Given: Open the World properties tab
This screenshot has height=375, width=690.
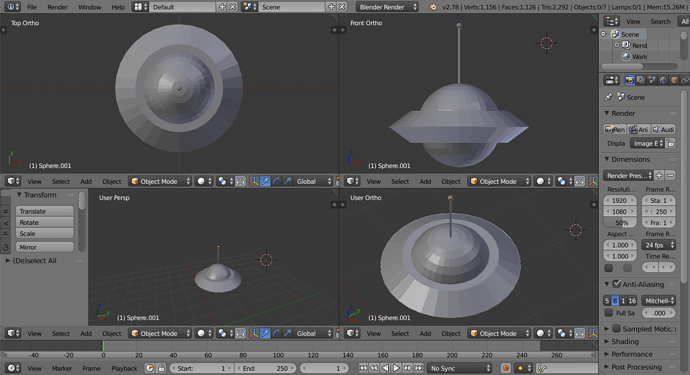Looking at the screenshot, I should tap(663, 80).
